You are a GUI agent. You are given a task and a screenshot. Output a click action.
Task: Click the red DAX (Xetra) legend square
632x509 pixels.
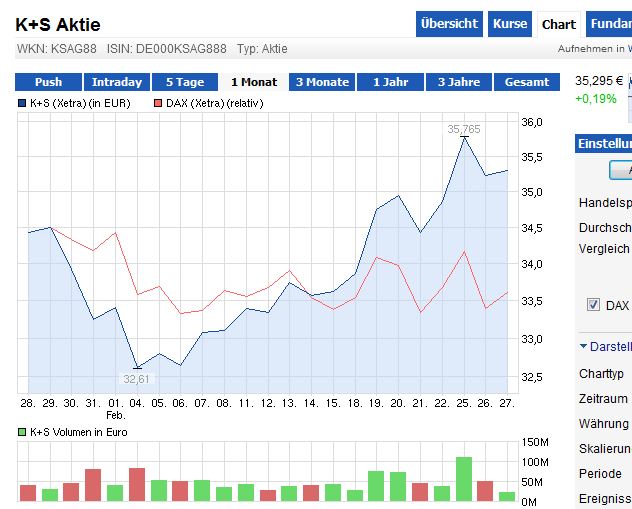(158, 104)
